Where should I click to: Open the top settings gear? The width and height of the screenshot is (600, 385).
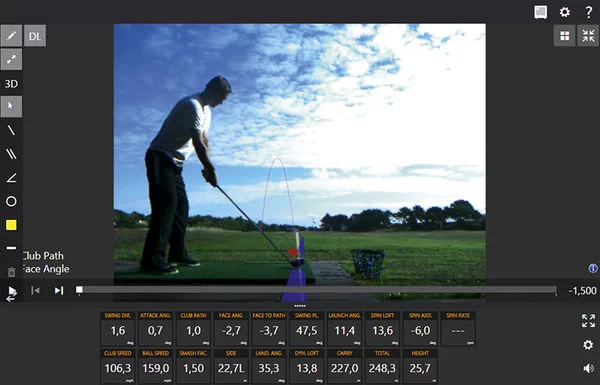coord(565,12)
